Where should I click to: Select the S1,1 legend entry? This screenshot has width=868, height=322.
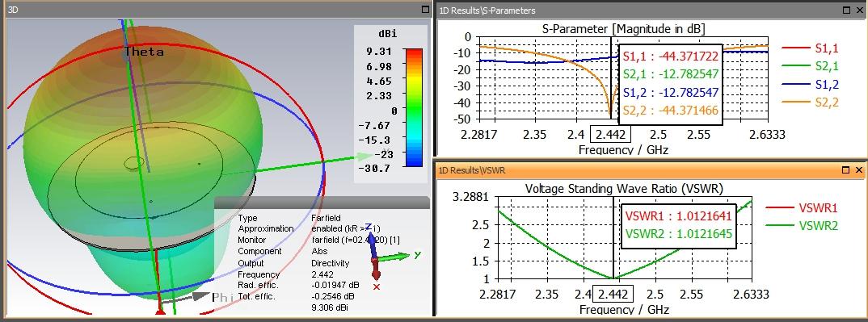coord(810,48)
